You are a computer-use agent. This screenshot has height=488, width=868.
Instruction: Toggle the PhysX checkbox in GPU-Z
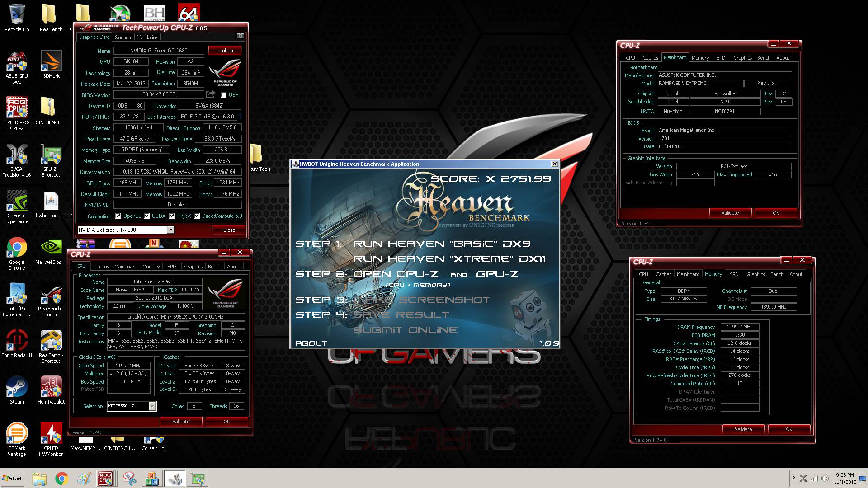point(172,216)
